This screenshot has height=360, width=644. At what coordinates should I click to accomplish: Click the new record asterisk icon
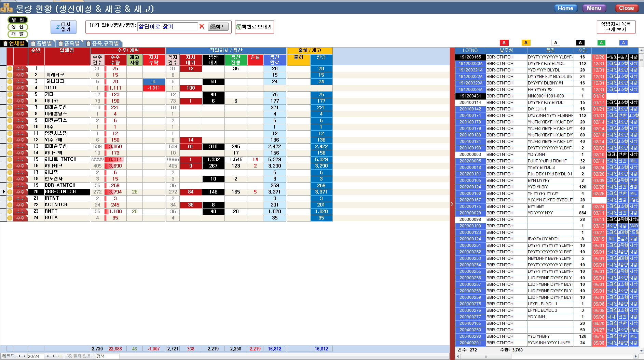[x=59, y=356]
